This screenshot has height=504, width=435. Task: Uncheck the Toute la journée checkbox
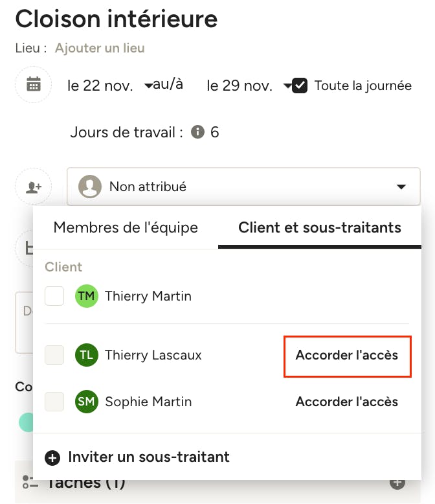[300, 86]
